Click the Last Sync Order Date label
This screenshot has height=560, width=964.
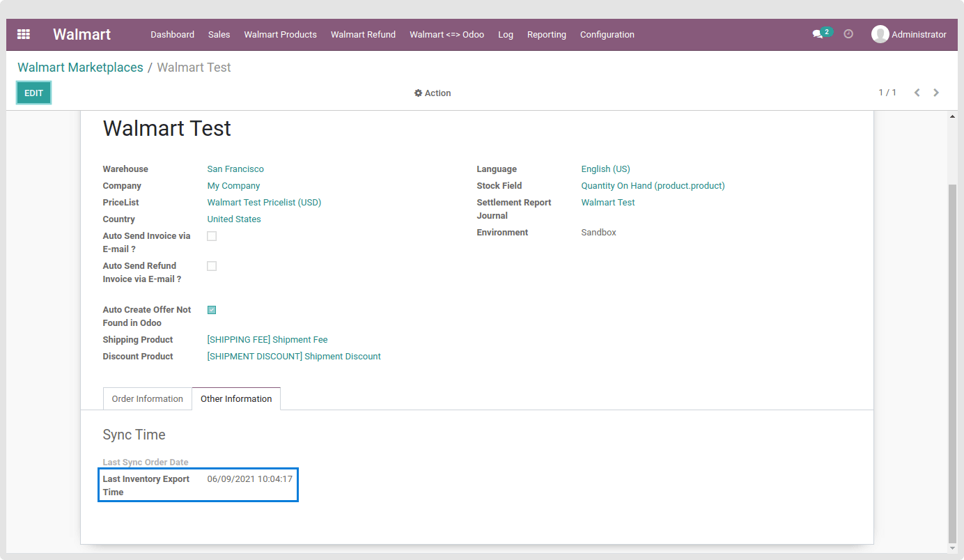[x=146, y=462]
